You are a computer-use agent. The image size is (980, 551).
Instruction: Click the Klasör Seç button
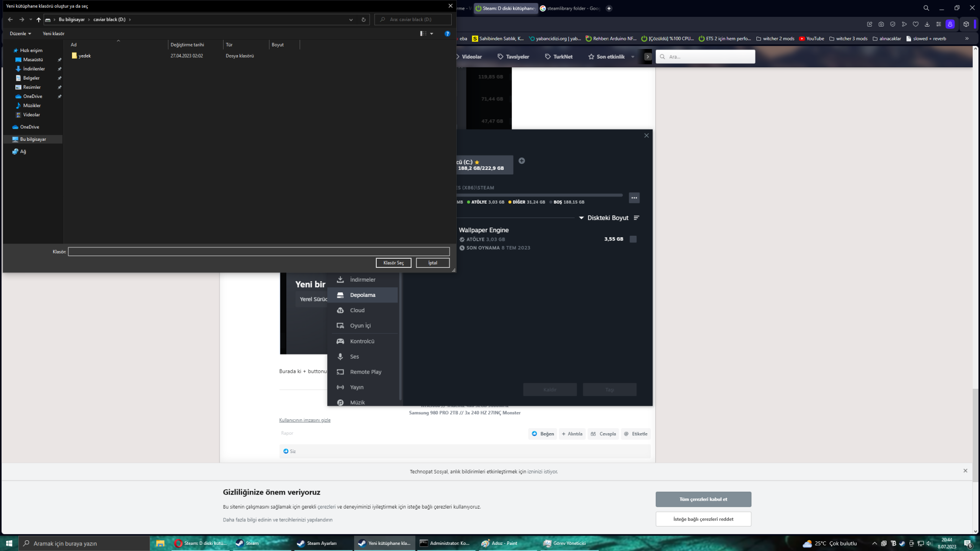coord(394,263)
